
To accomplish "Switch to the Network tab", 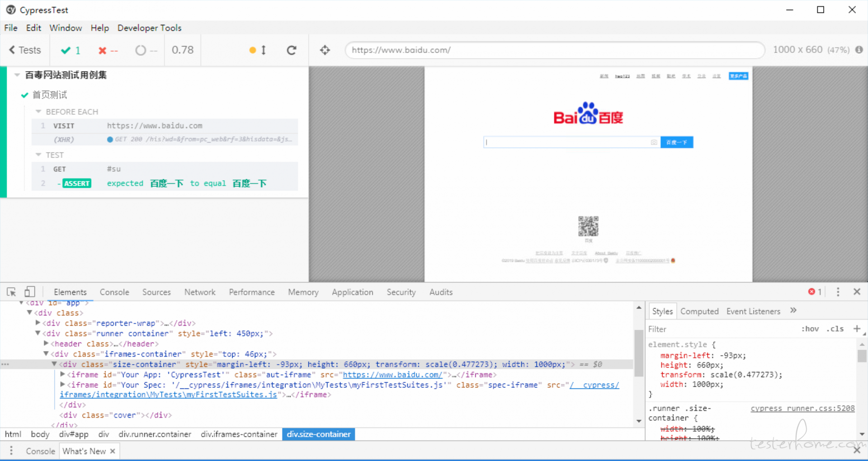I will [x=200, y=292].
